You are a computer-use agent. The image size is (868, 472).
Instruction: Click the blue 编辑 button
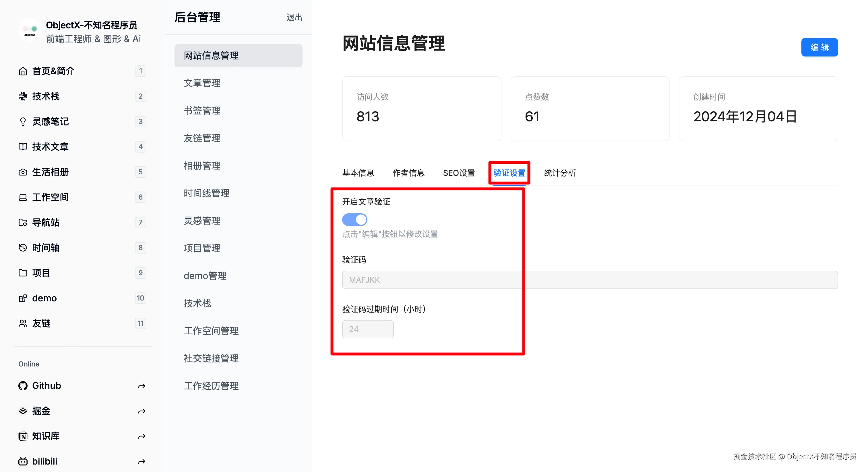click(x=819, y=48)
